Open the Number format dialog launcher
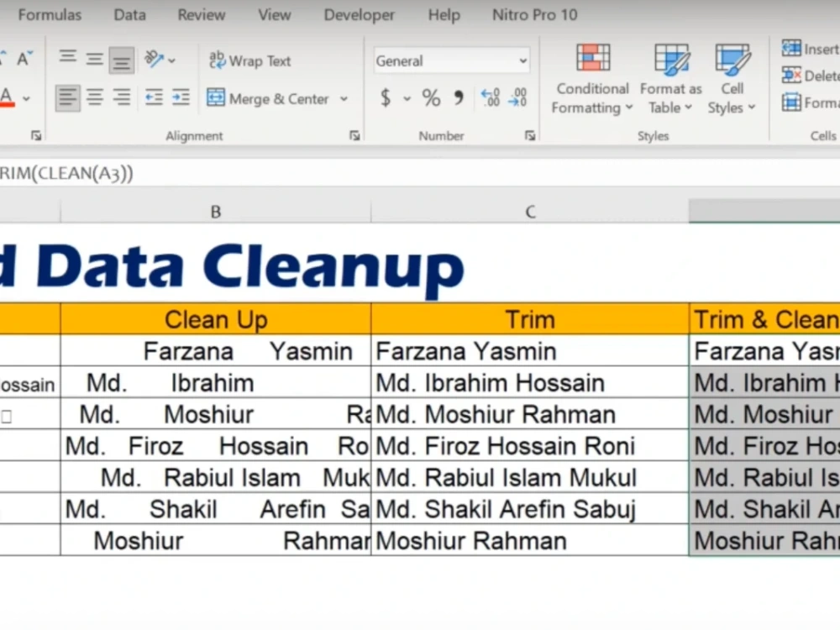840x630 pixels. point(530,135)
